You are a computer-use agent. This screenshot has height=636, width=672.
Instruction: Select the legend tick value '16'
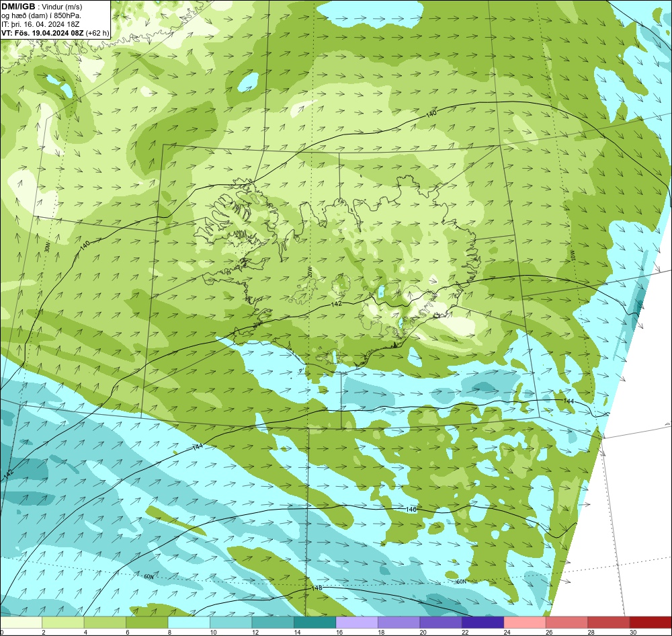point(339,632)
